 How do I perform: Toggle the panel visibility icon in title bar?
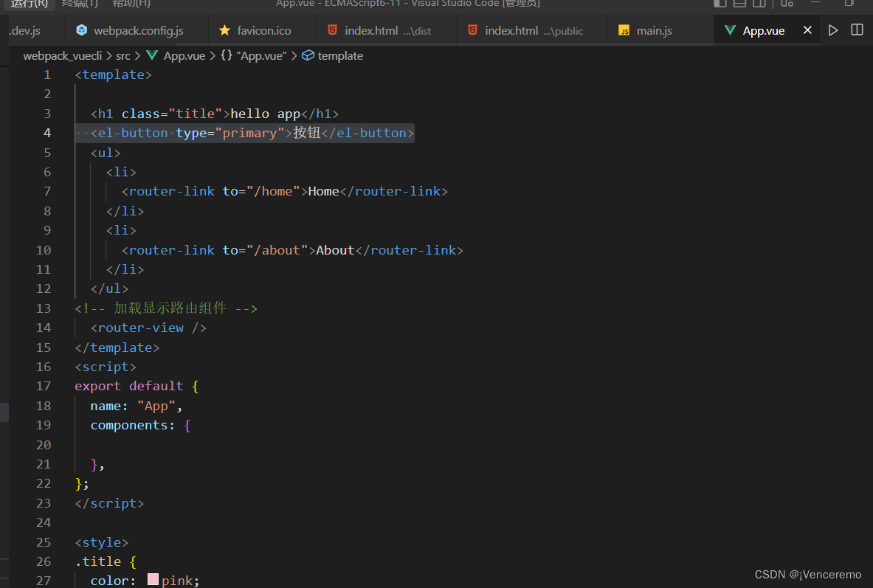[739, 4]
